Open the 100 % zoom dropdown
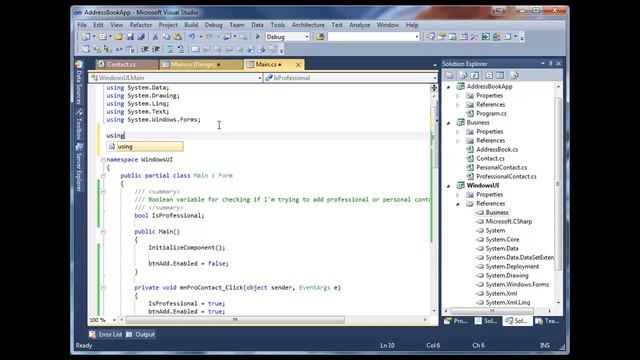Viewport: 640px width, 360px height. 114,320
